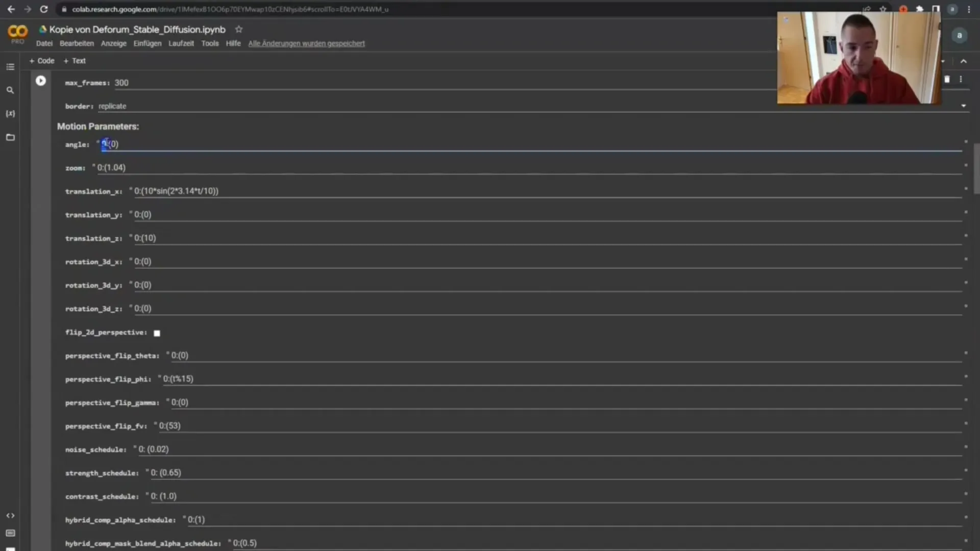Click the notebook title Kopie von Deforum_Stable_Diffusion.ipynb
The height and width of the screenshot is (551, 980).
tap(137, 30)
